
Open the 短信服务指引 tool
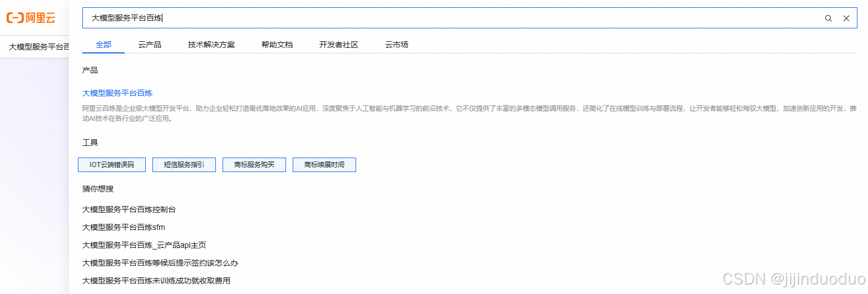pyautogui.click(x=184, y=165)
